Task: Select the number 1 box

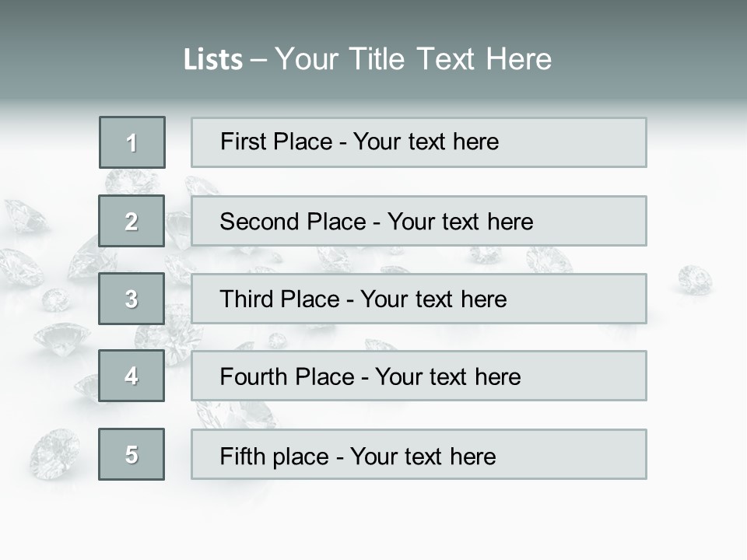Action: 132,142
